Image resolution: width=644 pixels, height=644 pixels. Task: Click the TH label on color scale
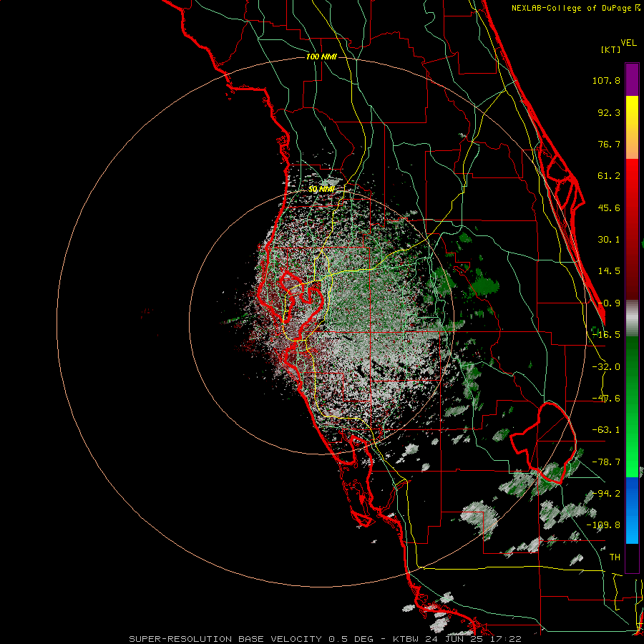[x=615, y=557]
